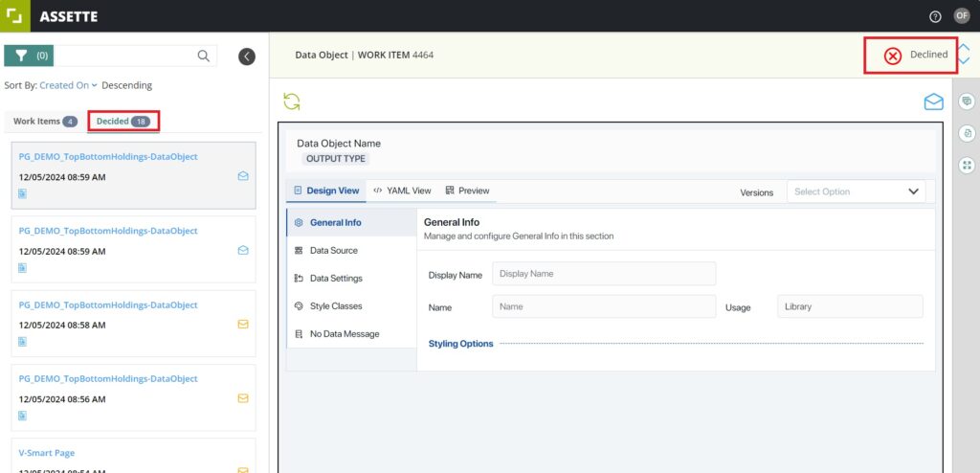Open the Data Source section
Viewport: 980px width, 473px height.
pyautogui.click(x=351, y=250)
